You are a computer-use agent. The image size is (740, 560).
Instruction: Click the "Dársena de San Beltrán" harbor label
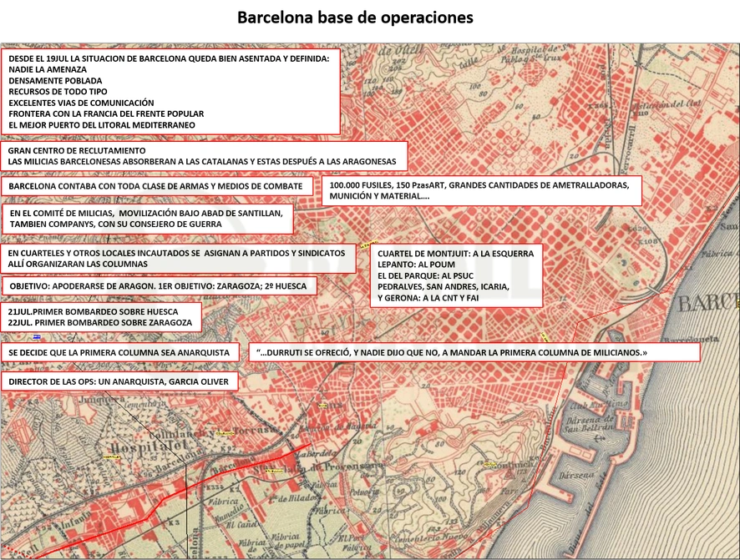pos(590,423)
